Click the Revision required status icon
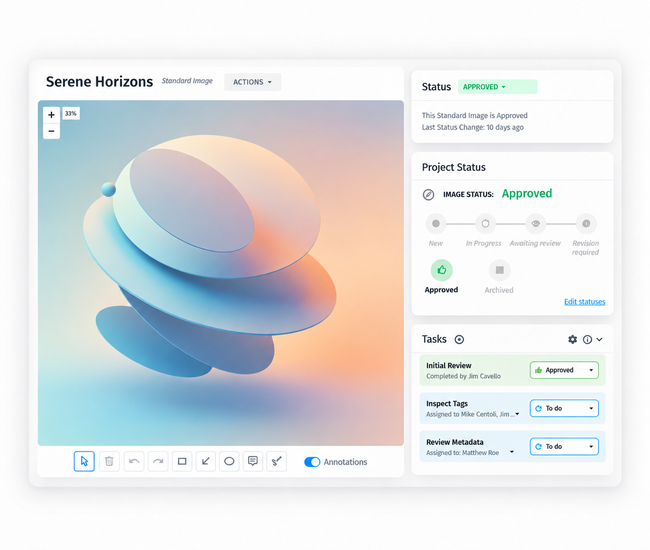Image resolution: width=650 pixels, height=550 pixels. pos(586,224)
